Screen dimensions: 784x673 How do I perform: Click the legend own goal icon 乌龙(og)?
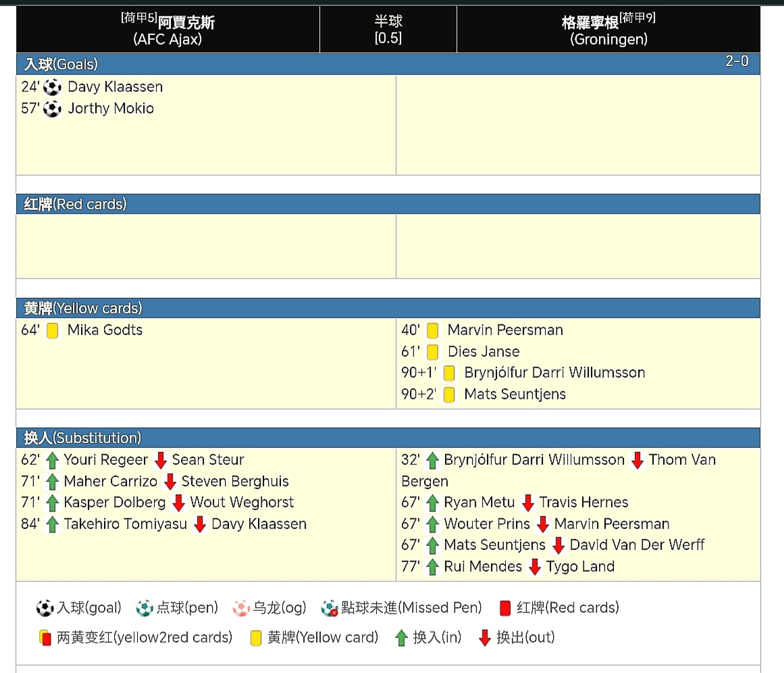[241, 608]
